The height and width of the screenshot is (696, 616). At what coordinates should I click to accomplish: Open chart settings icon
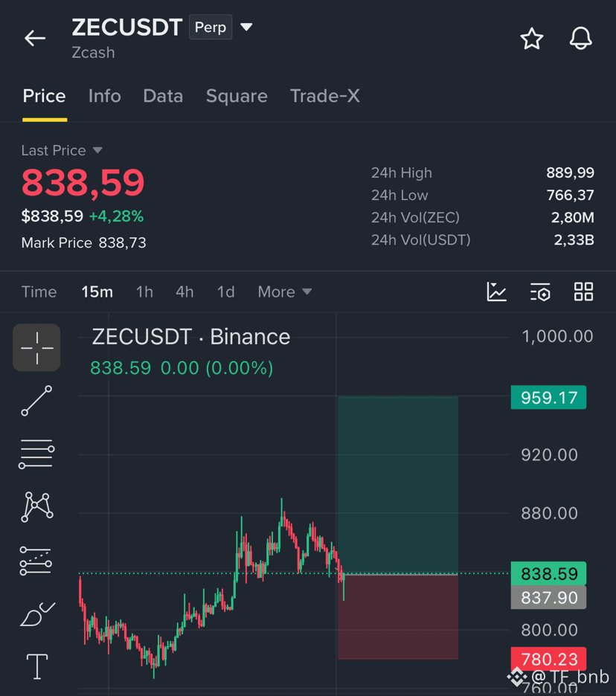point(540,291)
